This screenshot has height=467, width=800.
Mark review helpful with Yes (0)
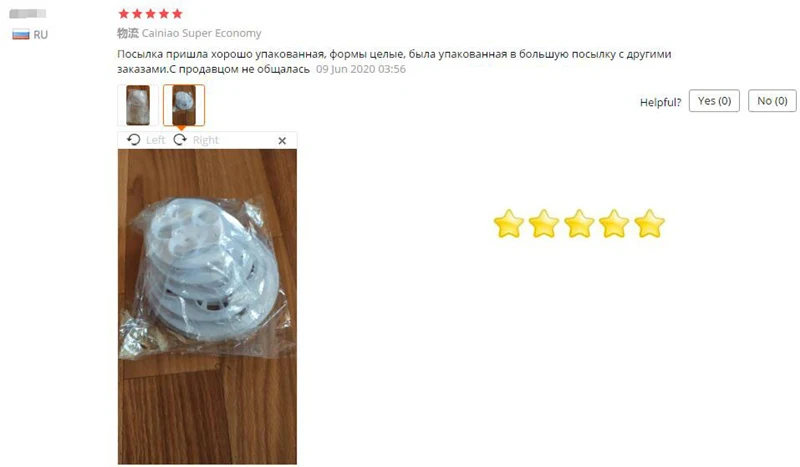714,101
